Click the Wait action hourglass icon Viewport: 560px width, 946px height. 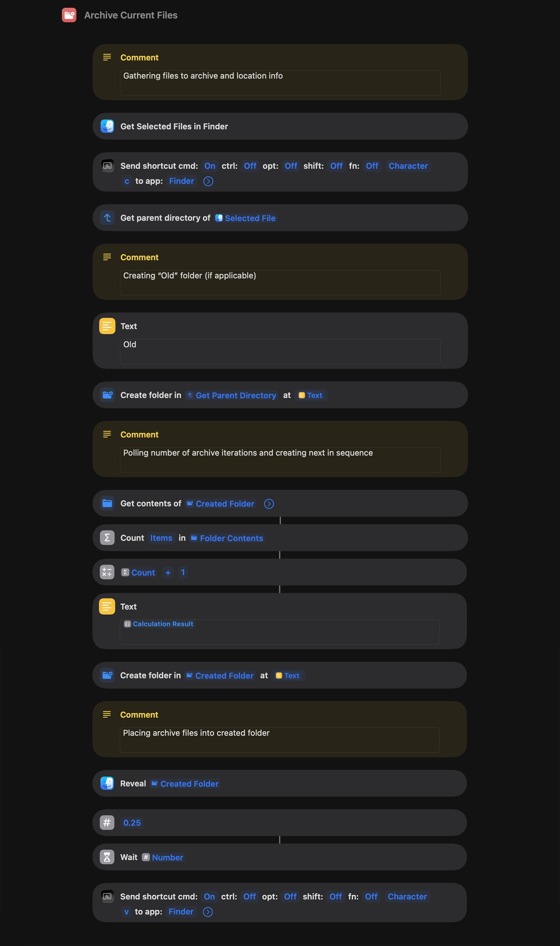[107, 857]
